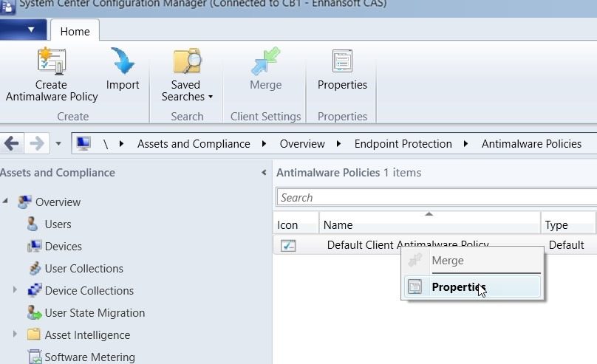
Task: Open Saved Searches folder icon
Action: pyautogui.click(x=188, y=61)
